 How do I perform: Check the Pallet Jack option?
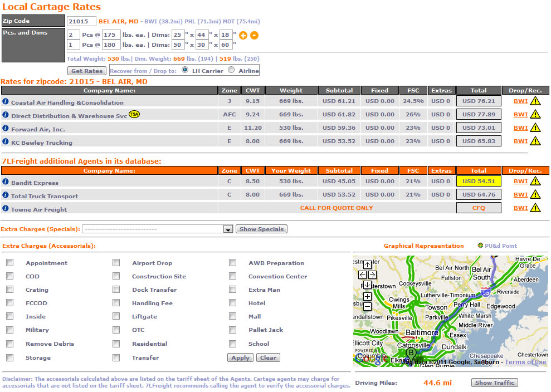233,330
